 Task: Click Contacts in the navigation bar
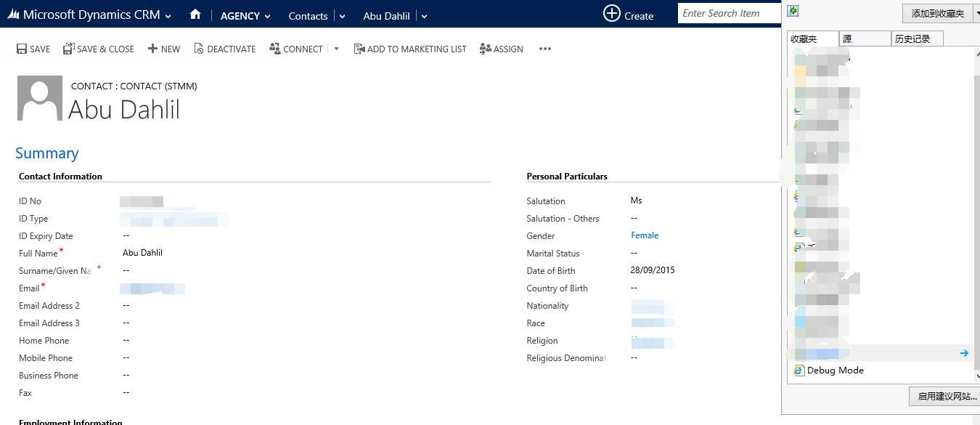[x=308, y=16]
